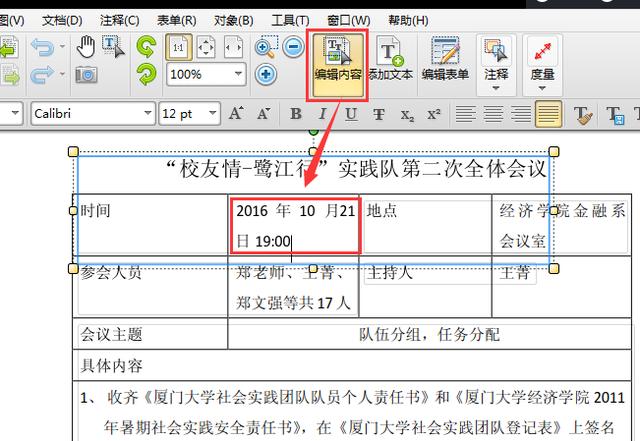Align text right
640x441 pixels.
(521, 114)
